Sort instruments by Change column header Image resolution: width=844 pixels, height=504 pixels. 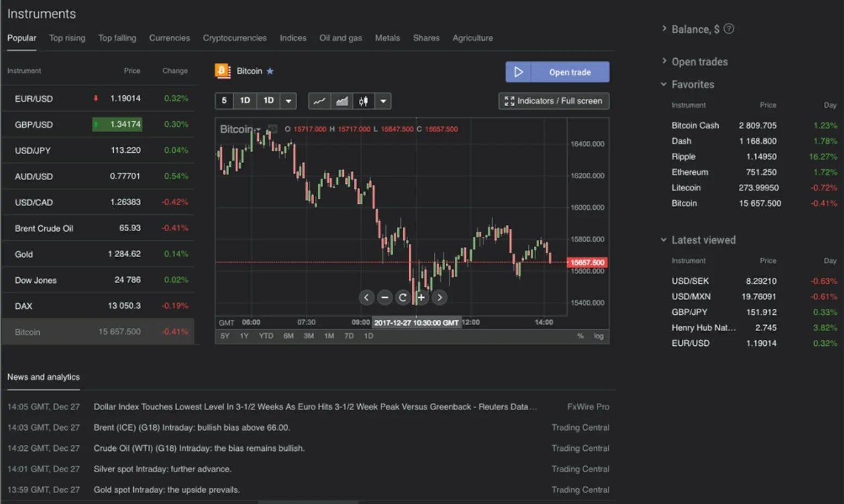(x=175, y=71)
